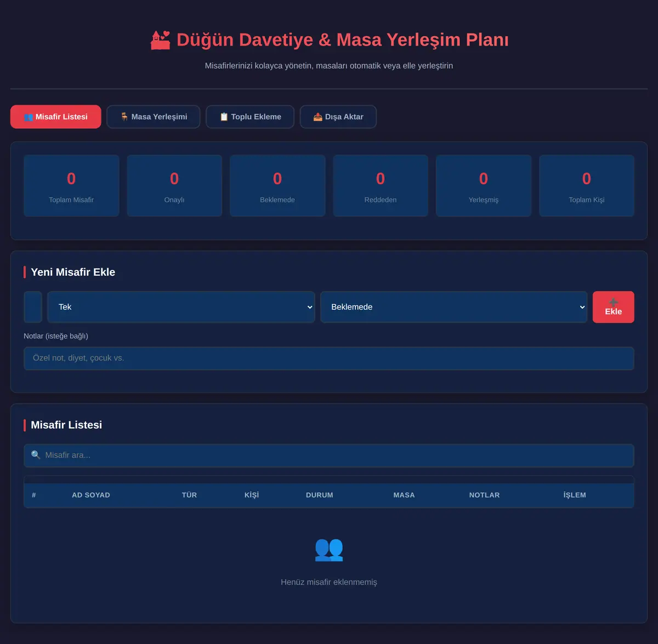Click the 'KİŞİ' column header

pos(252,495)
